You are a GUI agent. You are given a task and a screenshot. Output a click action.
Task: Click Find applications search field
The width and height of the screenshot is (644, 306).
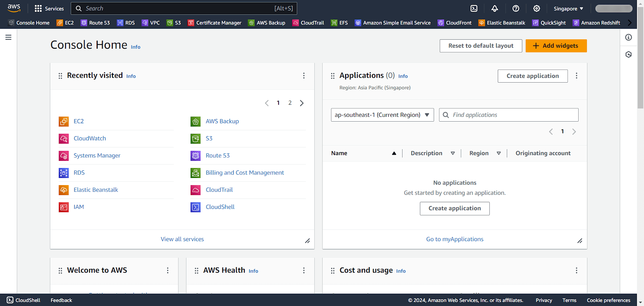pos(509,115)
